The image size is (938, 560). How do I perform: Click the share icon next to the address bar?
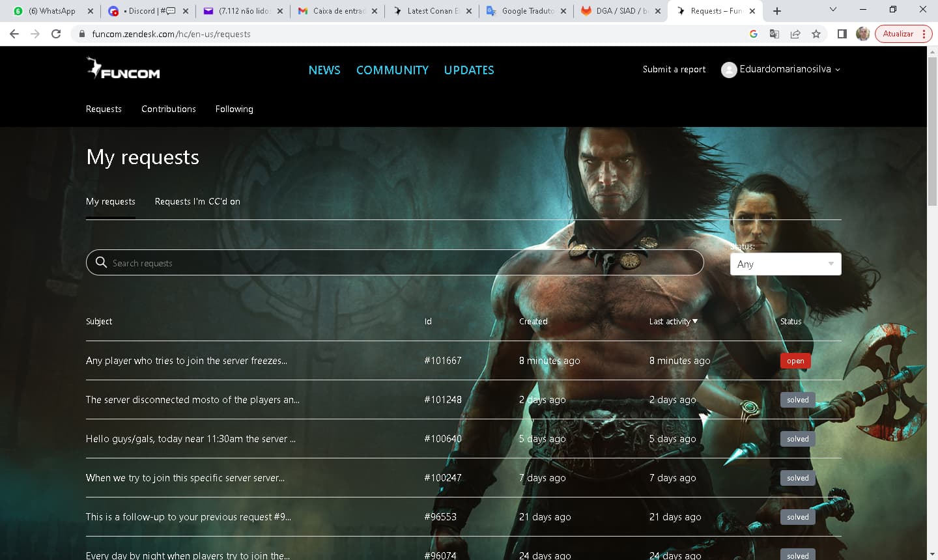795,33
